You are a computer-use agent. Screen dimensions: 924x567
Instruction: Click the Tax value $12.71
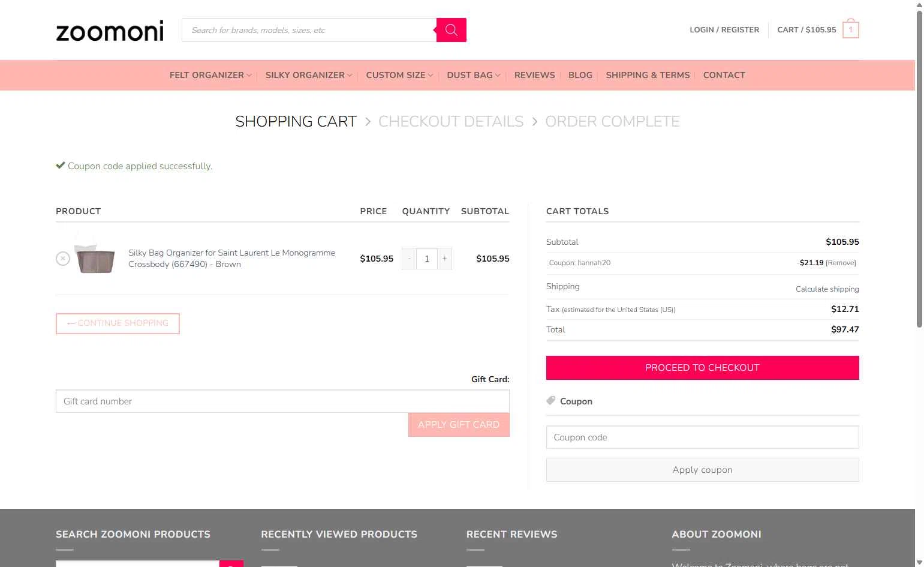coord(845,309)
